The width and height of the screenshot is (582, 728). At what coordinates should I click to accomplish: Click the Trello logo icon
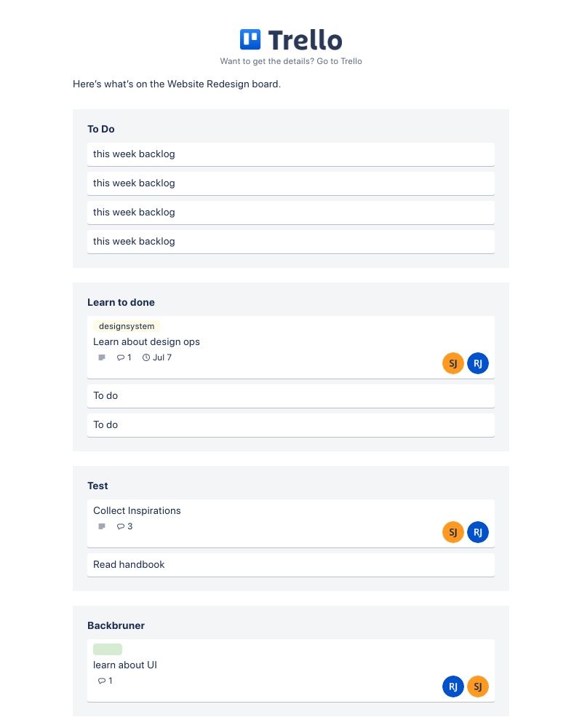tap(251, 39)
